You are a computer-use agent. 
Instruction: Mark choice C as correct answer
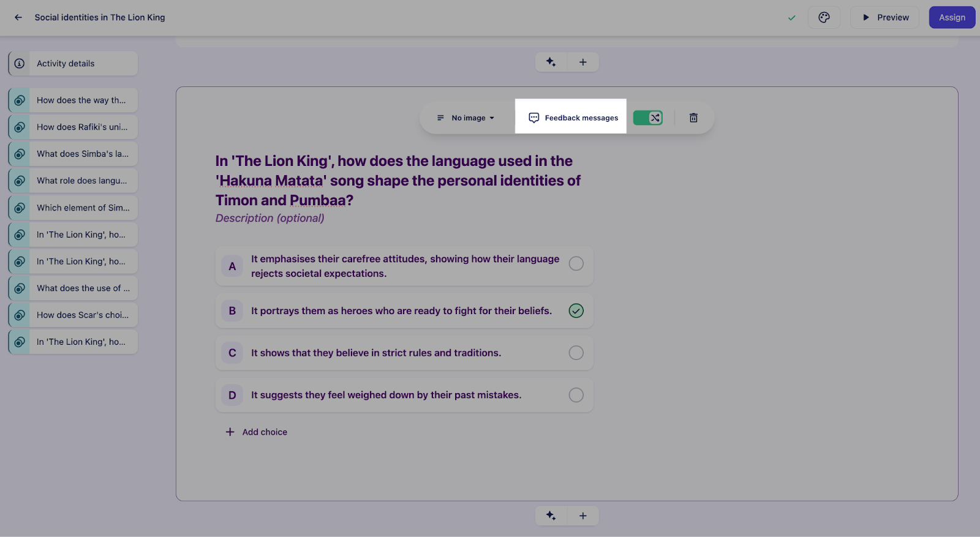coord(576,353)
